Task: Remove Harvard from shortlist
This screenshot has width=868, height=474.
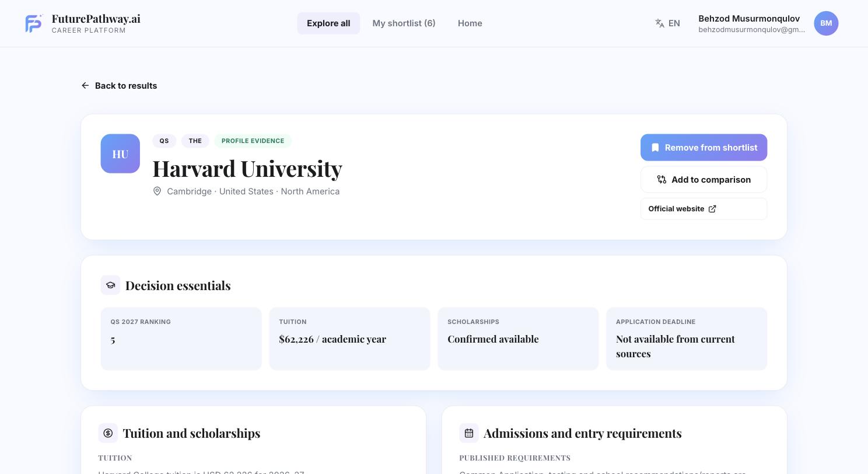Action: [703, 148]
